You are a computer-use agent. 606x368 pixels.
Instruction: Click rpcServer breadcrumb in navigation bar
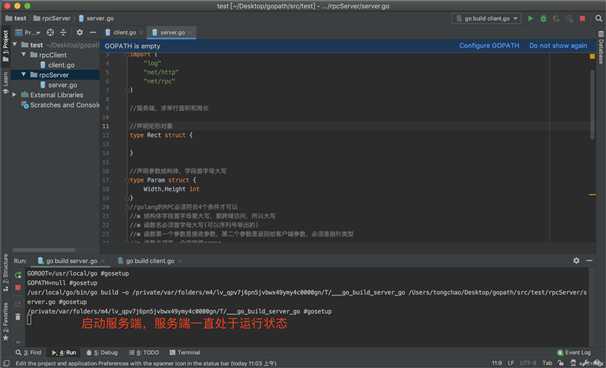point(52,19)
